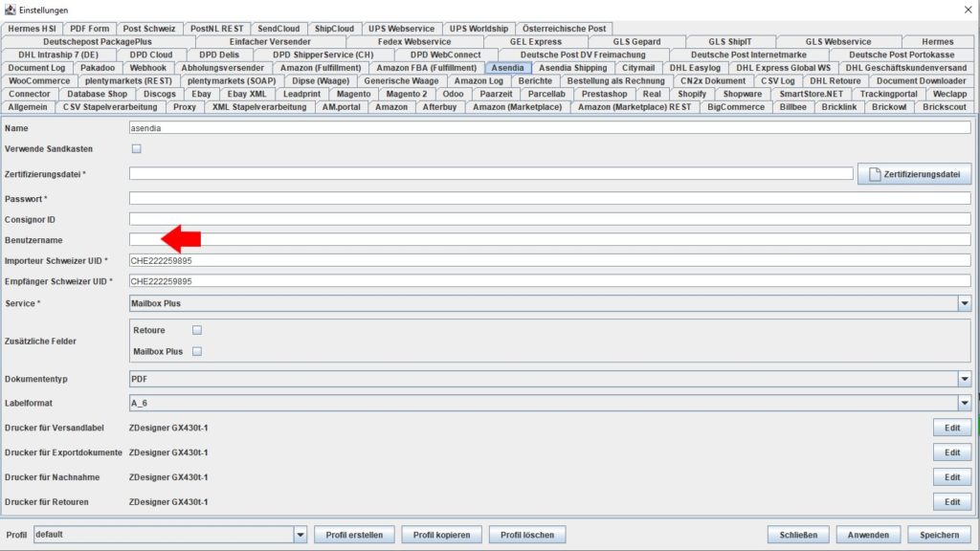This screenshot has height=551, width=980.
Task: Open the DPD Cloud tab
Action: (150, 55)
